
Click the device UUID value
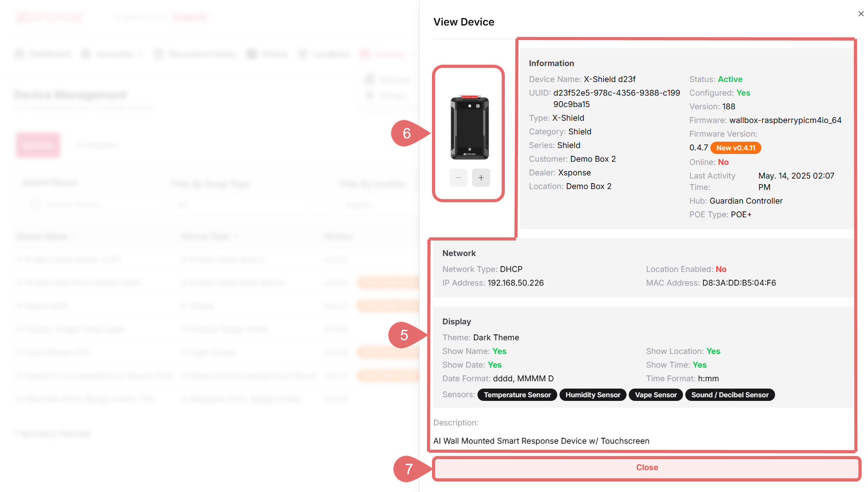point(616,93)
